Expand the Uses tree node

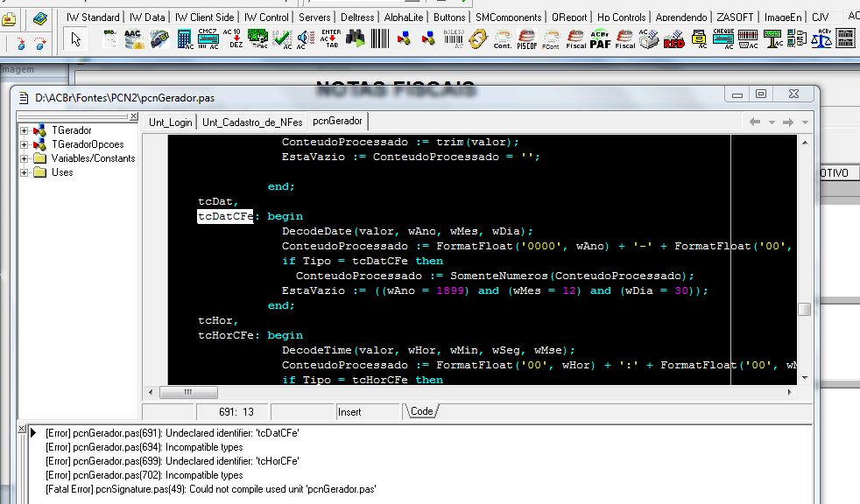pyautogui.click(x=25, y=172)
